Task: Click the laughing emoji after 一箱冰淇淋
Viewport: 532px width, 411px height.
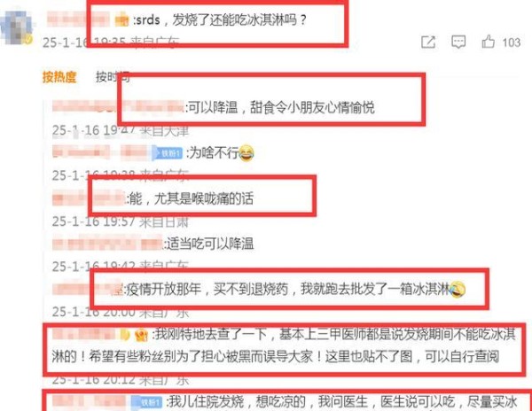Action: pos(458,289)
